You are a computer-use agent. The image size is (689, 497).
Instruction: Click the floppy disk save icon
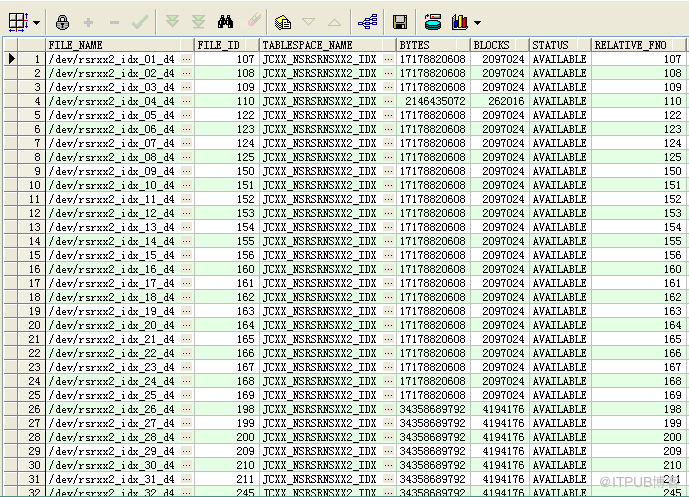point(400,22)
